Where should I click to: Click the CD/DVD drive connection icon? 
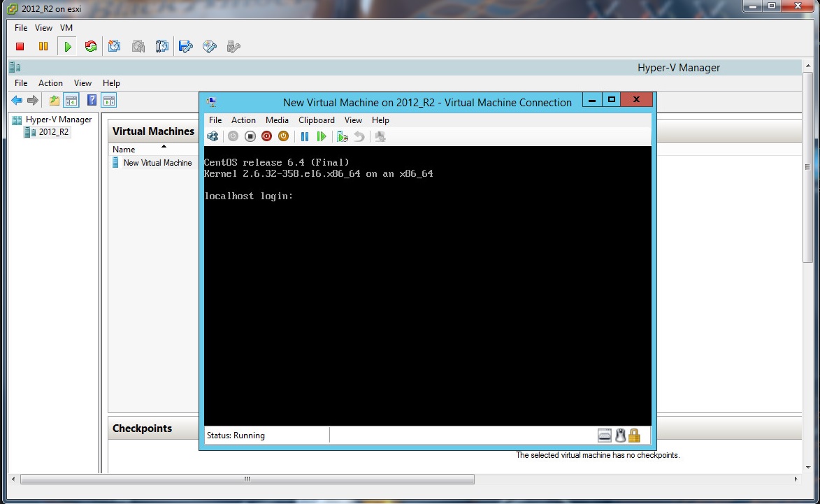pos(210,47)
